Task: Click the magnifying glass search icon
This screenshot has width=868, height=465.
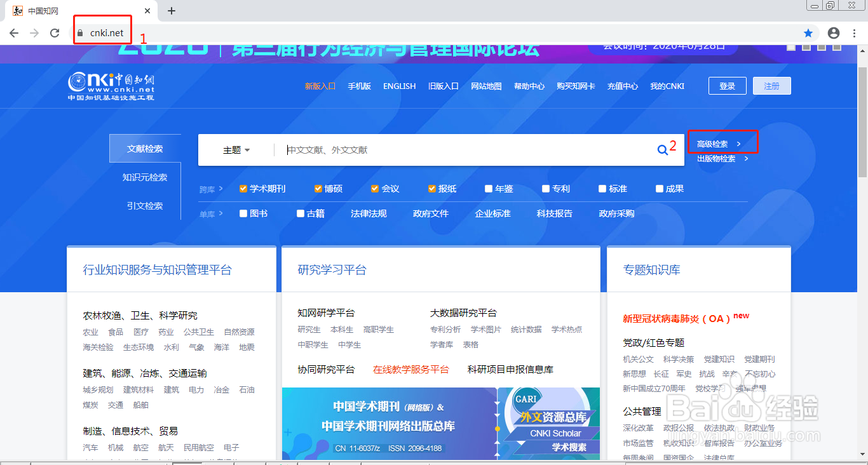Action: (x=662, y=149)
